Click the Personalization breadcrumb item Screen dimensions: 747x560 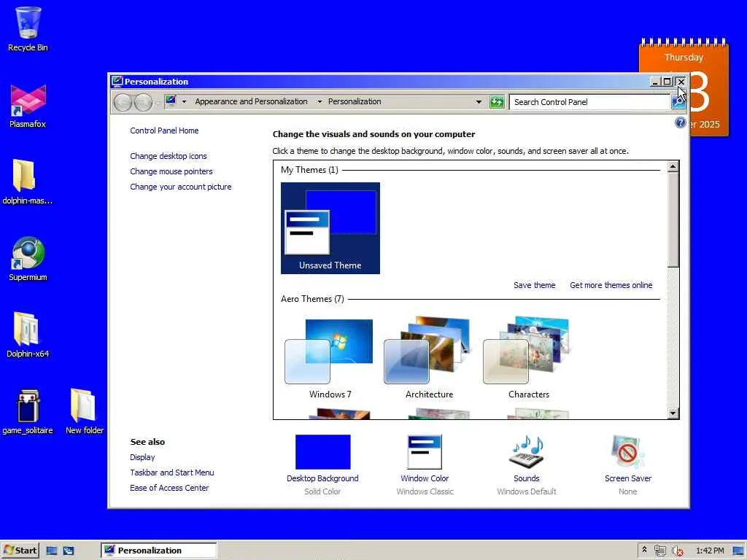point(355,101)
